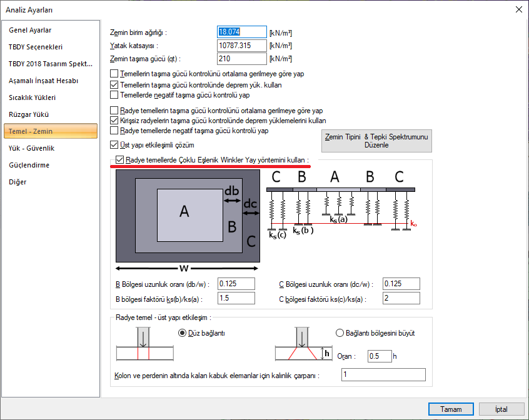Select the Temel - Zemin section
This screenshot has height=420, width=529.
pos(51,131)
